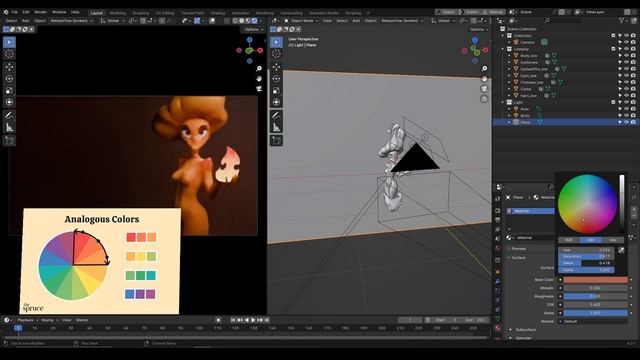This screenshot has height=360, width=640.
Task: Open the Render menu
Action: (41, 12)
